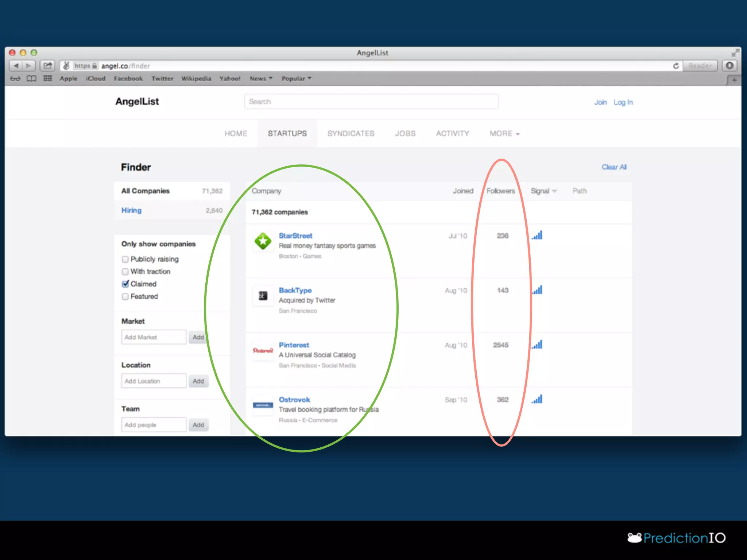Click the Add button next to Team
The width and height of the screenshot is (747, 560).
[x=198, y=425]
